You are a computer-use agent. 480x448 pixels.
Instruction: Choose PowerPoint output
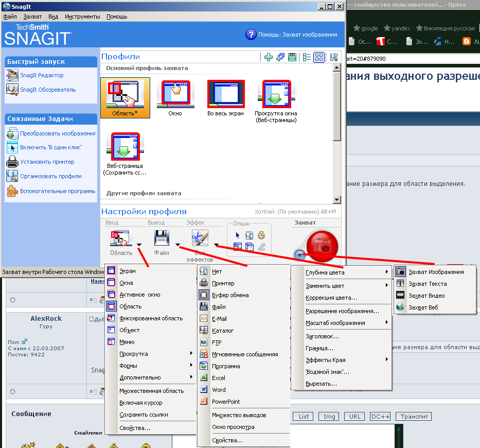[244, 402]
